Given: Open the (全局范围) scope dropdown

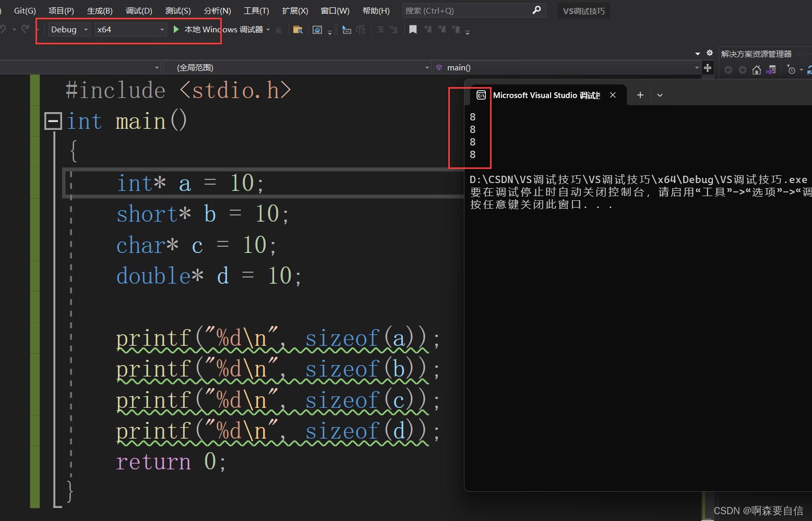Looking at the screenshot, I should point(297,67).
